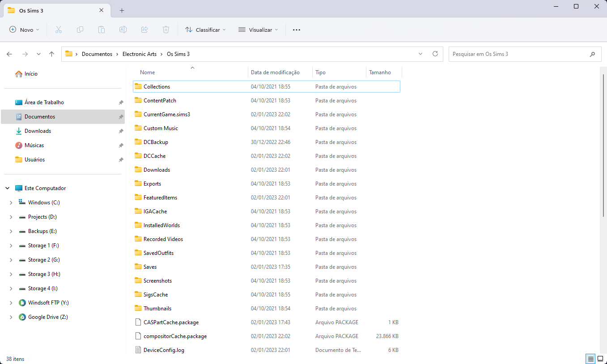Viewport: 607px width, 364px height.
Task: Select Usuários in the sidebar
Action: coord(63,160)
